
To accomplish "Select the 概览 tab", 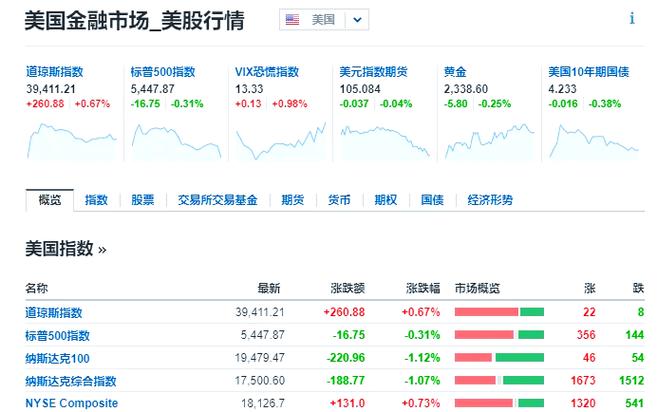I will tap(50, 200).
